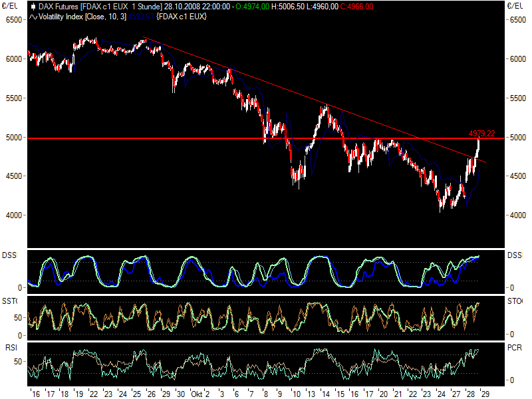
Task: Click date 20 on the time axis
Action: (x=384, y=394)
